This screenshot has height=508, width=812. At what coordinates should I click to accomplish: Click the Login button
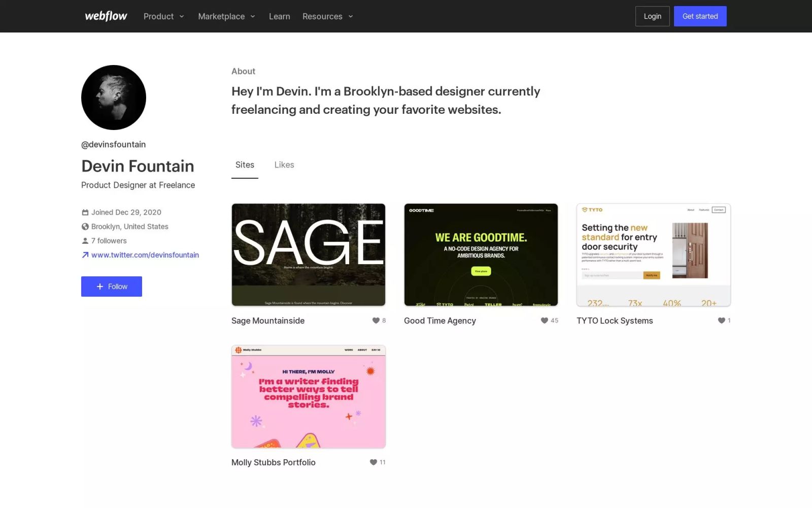point(653,16)
